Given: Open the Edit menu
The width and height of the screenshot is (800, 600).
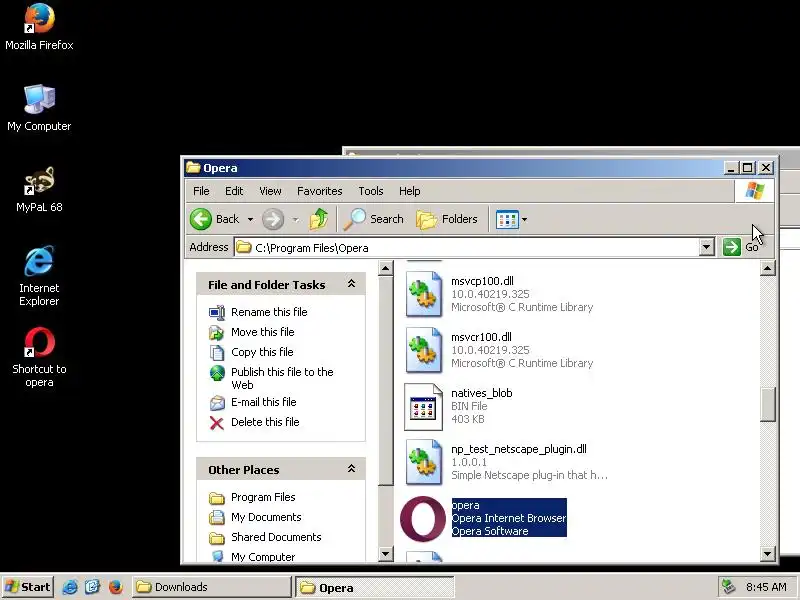Looking at the screenshot, I should 234,191.
